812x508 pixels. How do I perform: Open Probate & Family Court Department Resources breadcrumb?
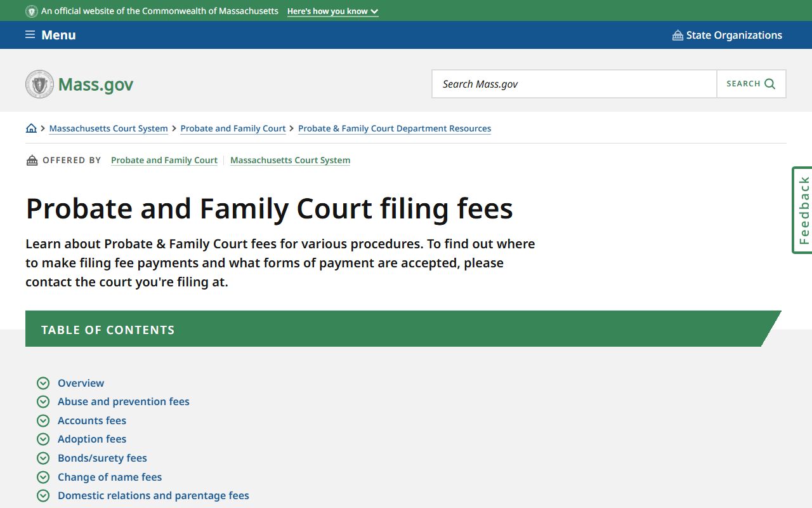[395, 128]
